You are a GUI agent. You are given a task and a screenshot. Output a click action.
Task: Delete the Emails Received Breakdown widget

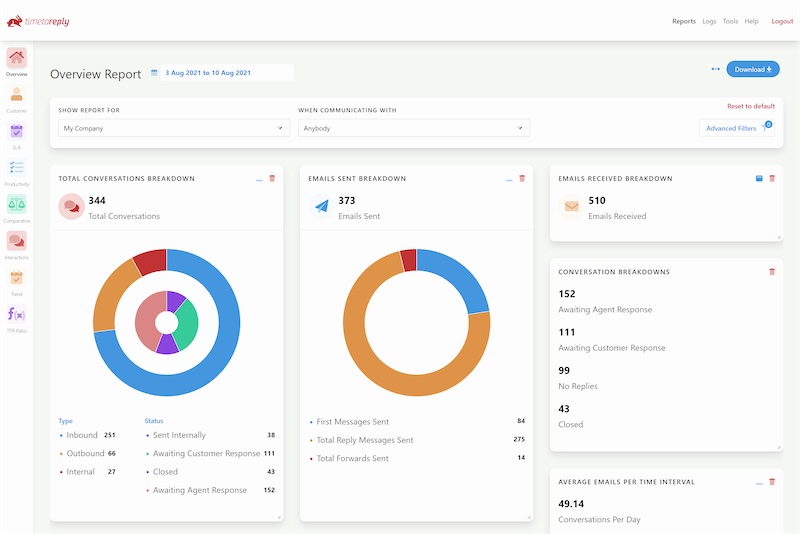pos(772,179)
